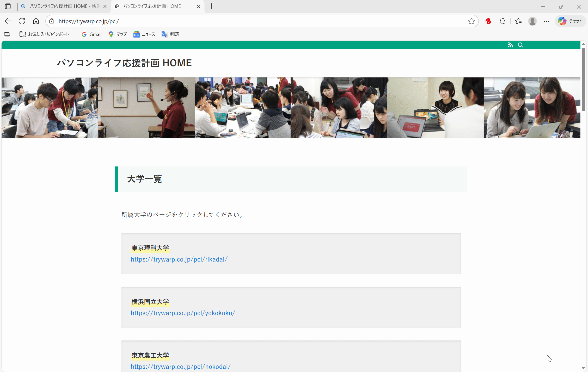Click the RSS feed icon in green bar
This screenshot has height=372, width=588.
coord(510,45)
